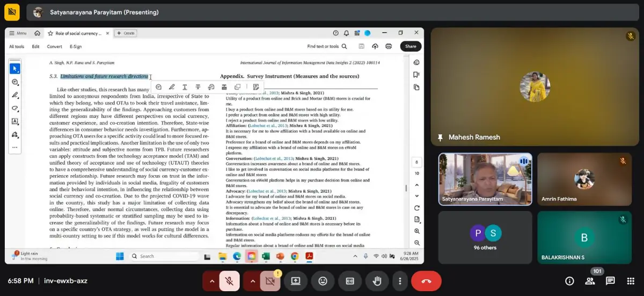
Task: Open the meeting details info icon
Action: coord(569,280)
